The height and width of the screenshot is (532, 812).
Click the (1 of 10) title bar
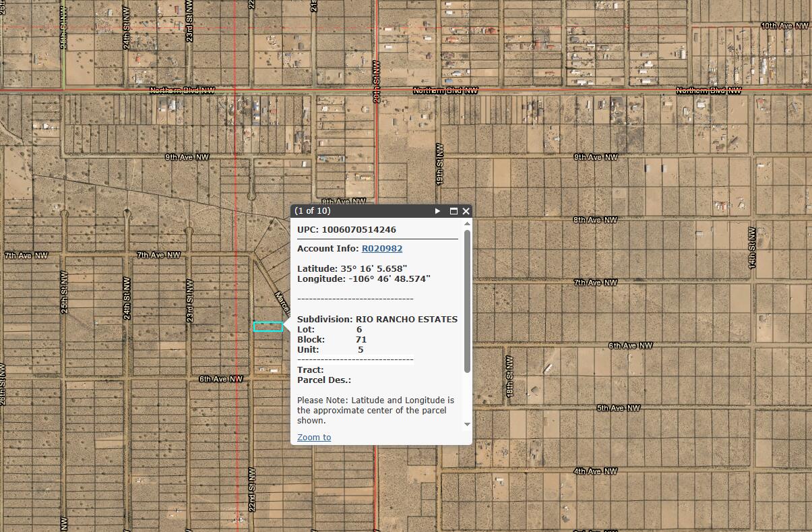[x=357, y=211]
